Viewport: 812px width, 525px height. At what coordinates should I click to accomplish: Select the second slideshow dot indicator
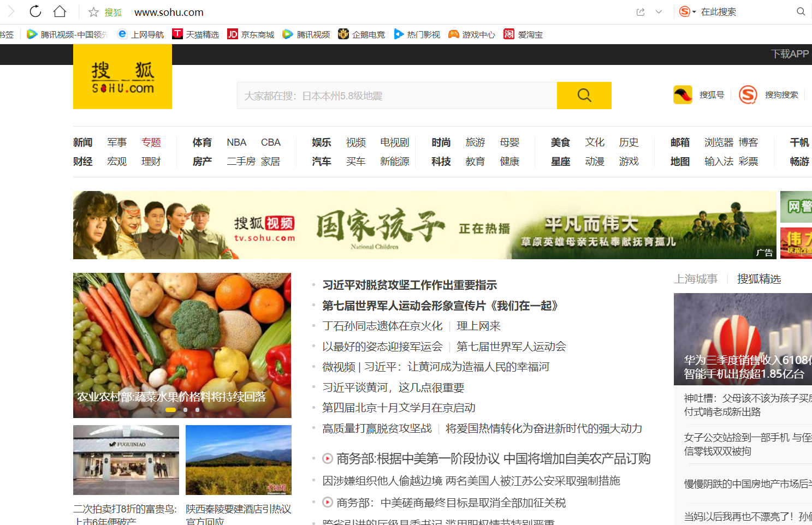186,410
